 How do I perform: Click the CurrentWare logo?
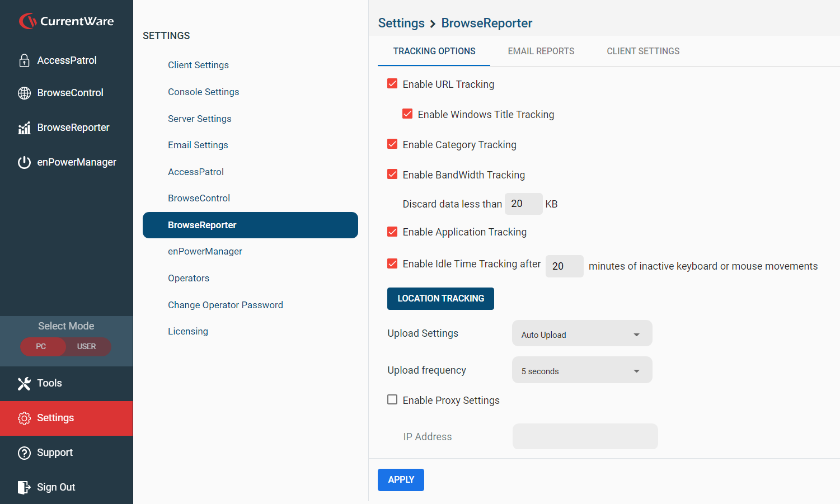click(66, 21)
